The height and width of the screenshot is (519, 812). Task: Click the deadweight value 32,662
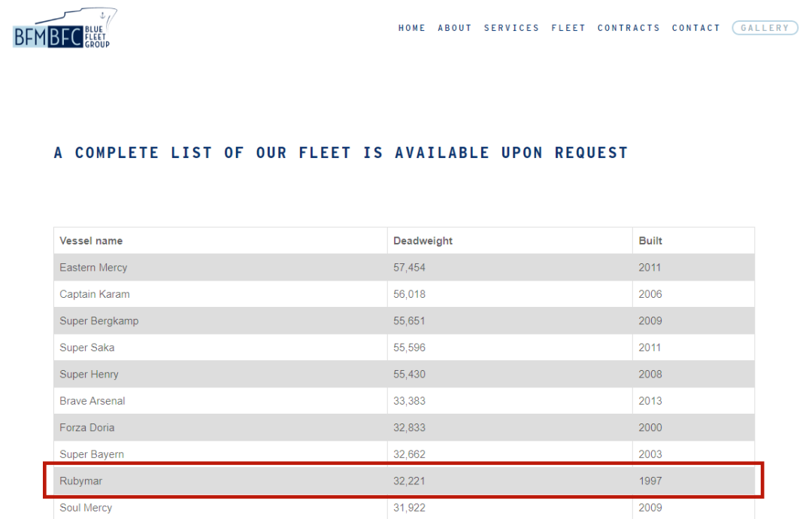[409, 454]
